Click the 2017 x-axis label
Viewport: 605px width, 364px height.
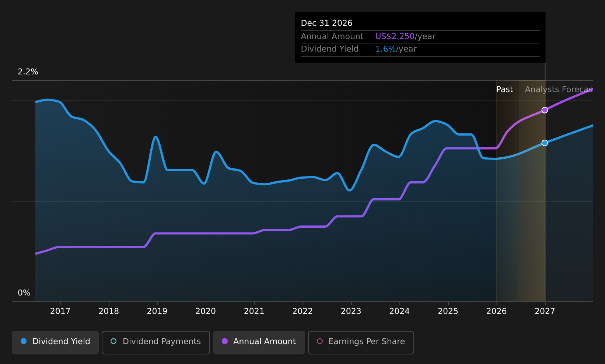[x=60, y=311]
